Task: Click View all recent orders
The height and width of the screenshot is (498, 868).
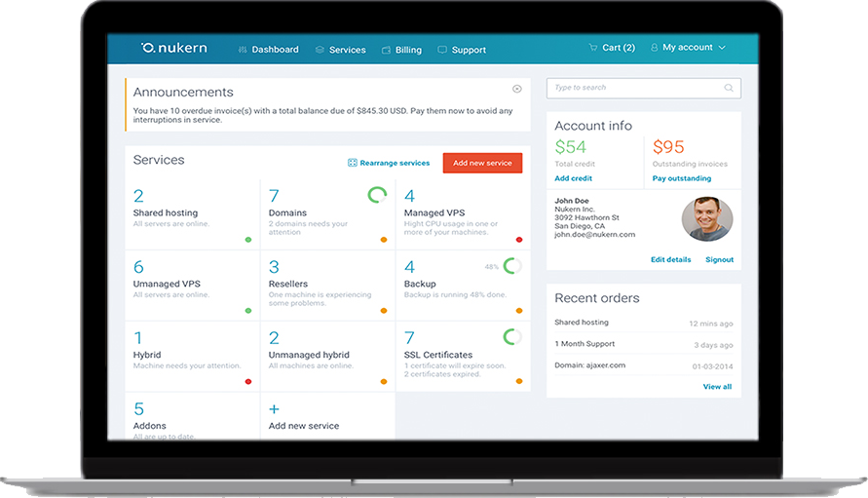Action: pos(717,387)
